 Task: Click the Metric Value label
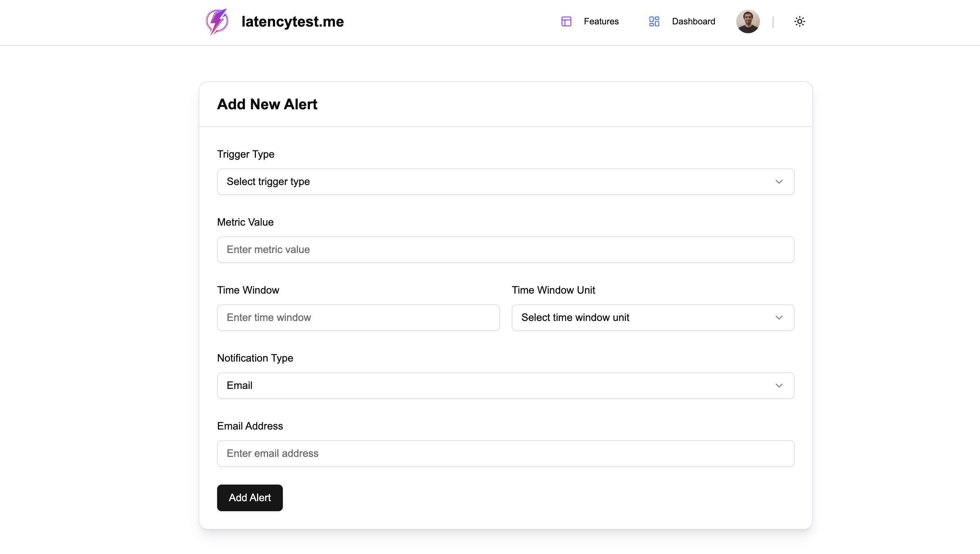click(x=245, y=222)
